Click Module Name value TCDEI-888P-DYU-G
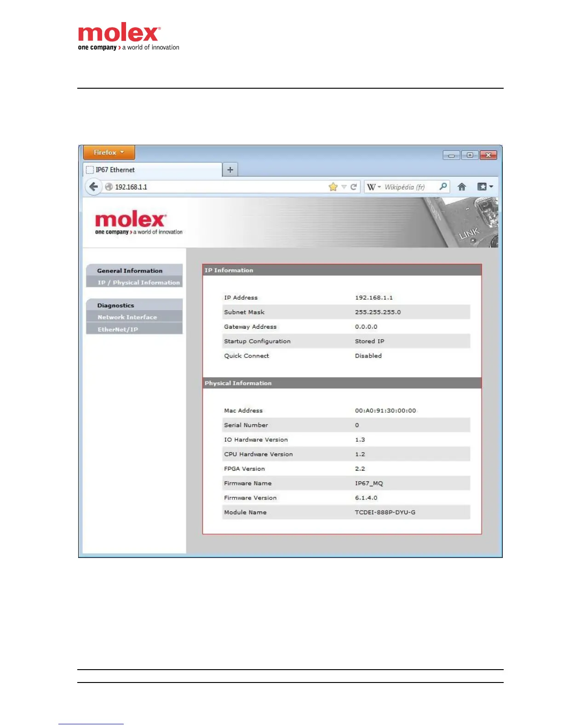 tap(385, 512)
